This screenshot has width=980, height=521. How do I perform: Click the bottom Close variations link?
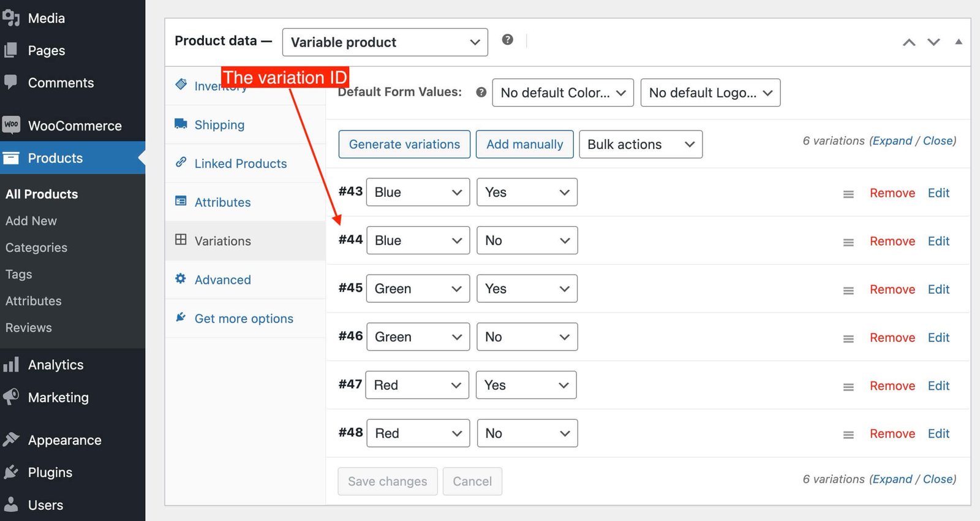938,479
